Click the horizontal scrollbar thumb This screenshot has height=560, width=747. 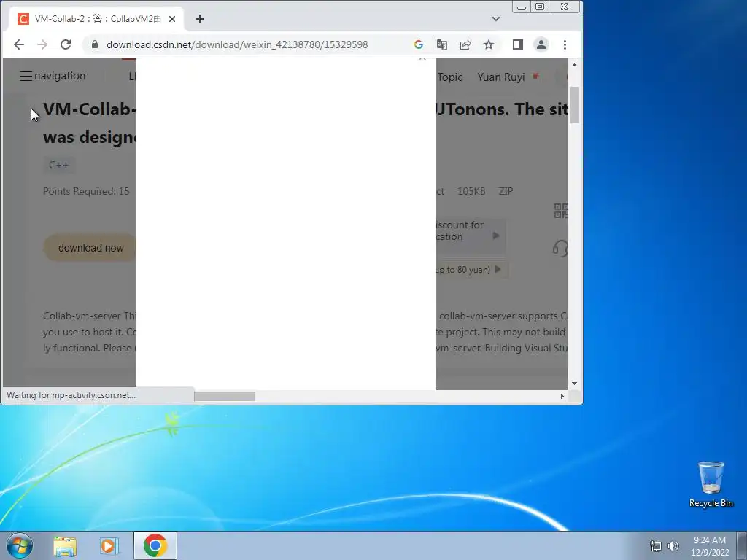click(225, 396)
